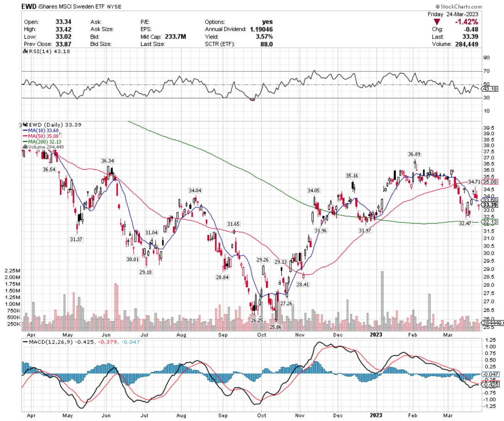The image size is (504, 421).
Task: Click the 28.41 price label
Action: (x=302, y=285)
